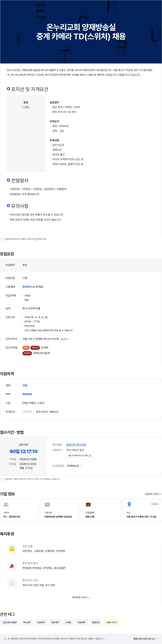Select the 2026.10.13(화) start date

click(x=28, y=459)
